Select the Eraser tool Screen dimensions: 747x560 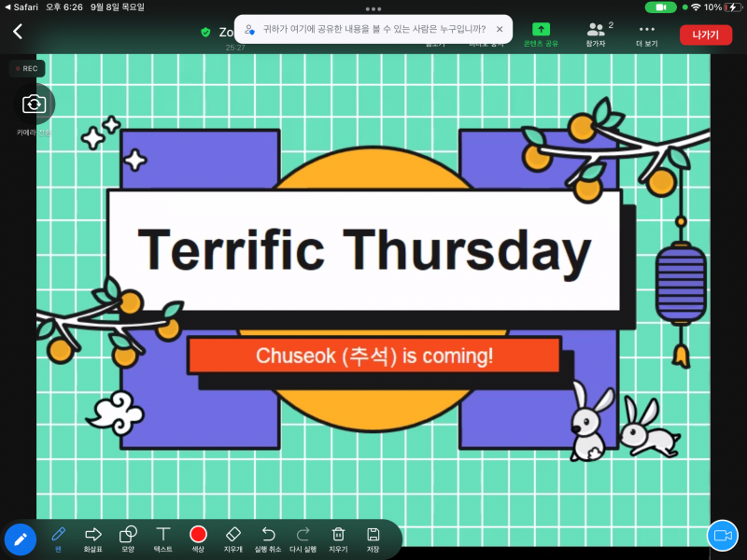[x=233, y=535]
